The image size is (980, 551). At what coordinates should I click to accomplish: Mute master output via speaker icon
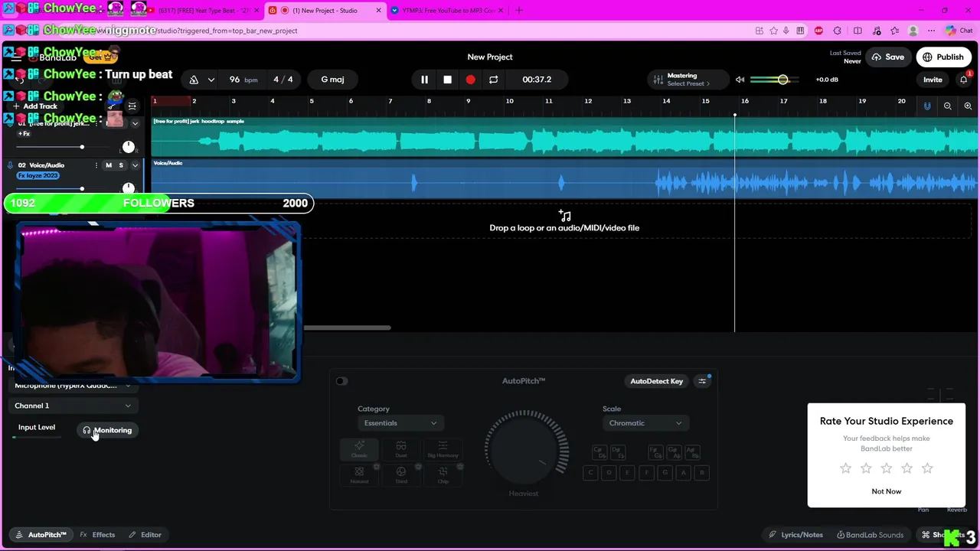point(740,80)
